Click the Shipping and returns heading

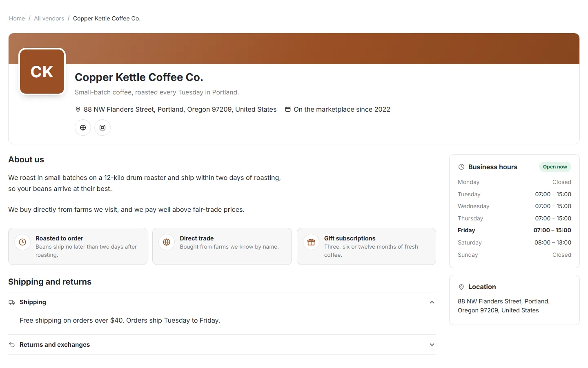tap(50, 282)
